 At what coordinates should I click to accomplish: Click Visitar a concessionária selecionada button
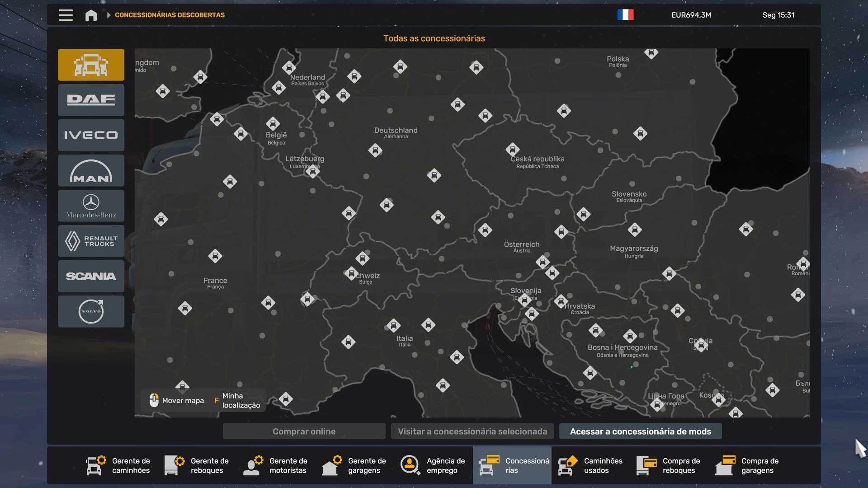(472, 432)
